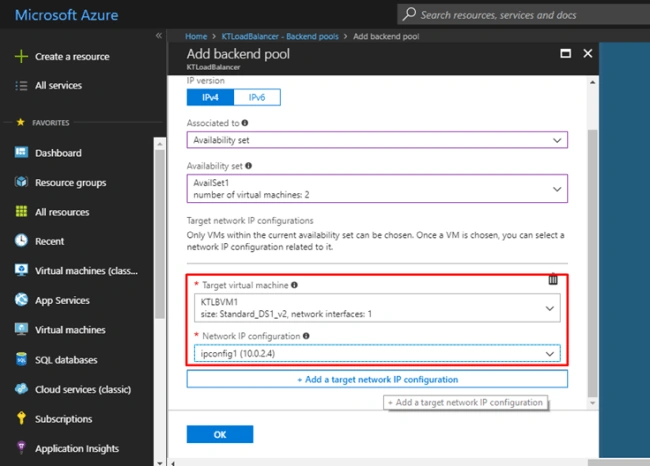Open the Associated to dropdown
Viewport: 650px width, 466px height.
[377, 140]
